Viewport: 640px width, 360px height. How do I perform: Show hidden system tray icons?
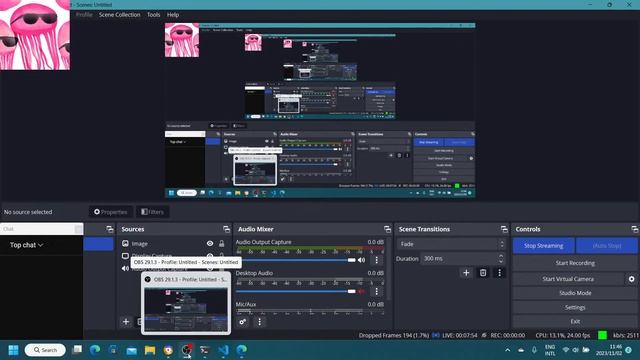coord(507,350)
